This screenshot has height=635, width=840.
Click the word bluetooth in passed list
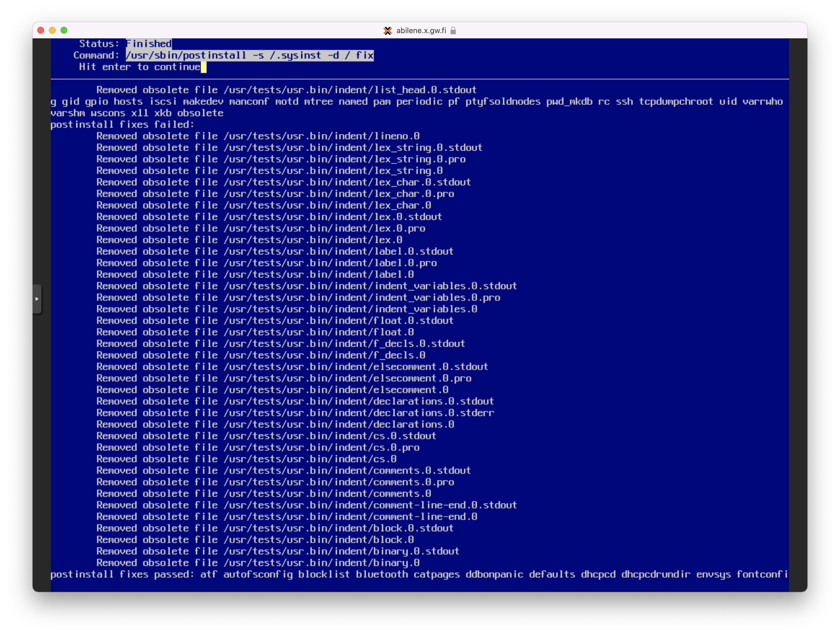pyautogui.click(x=382, y=575)
